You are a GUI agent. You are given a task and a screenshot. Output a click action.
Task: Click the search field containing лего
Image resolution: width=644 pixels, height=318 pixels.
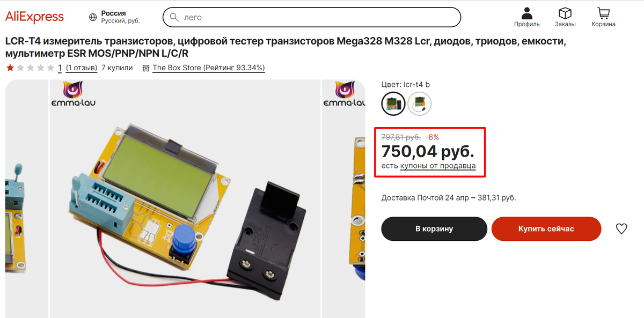click(312, 17)
